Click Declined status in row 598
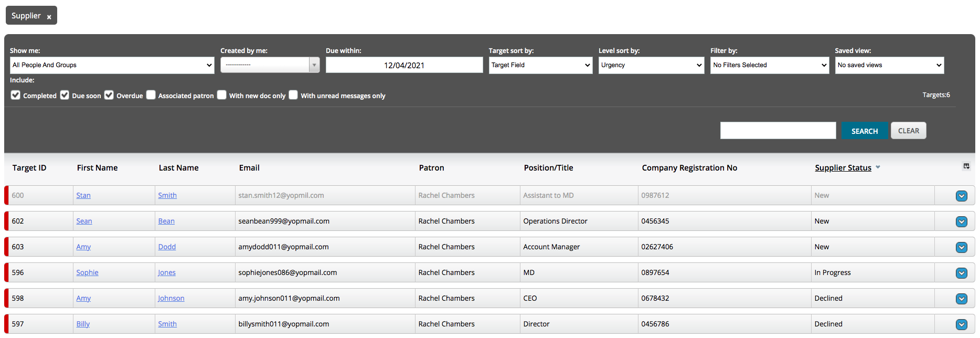 [x=828, y=298]
